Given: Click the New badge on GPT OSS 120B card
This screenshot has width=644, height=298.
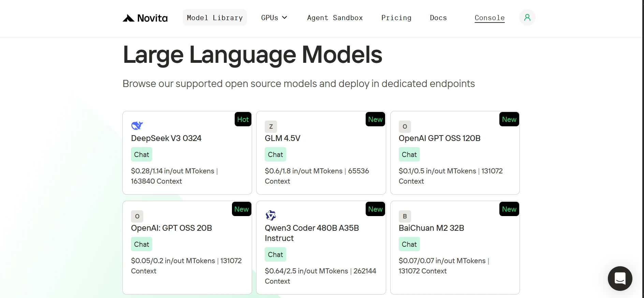Looking at the screenshot, I should [x=509, y=119].
